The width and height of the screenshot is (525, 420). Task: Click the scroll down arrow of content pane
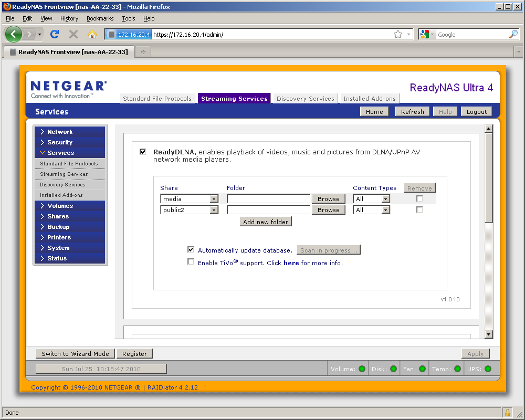pos(488,334)
